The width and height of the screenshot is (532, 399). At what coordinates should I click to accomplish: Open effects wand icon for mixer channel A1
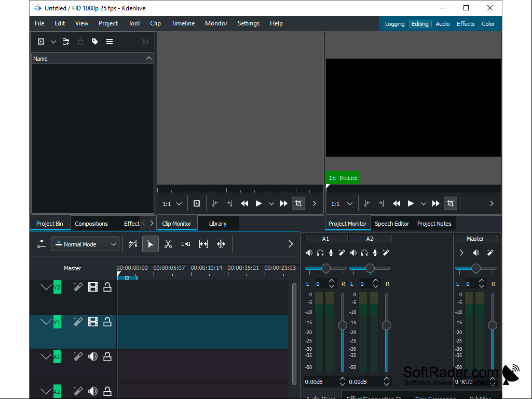(342, 253)
